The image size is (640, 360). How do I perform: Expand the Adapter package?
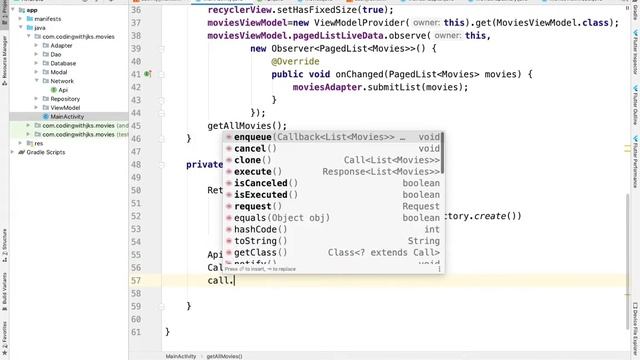pyautogui.click(x=36, y=45)
